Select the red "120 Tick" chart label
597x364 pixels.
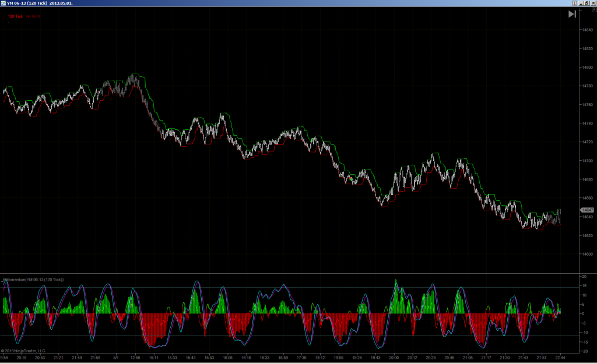pos(16,16)
